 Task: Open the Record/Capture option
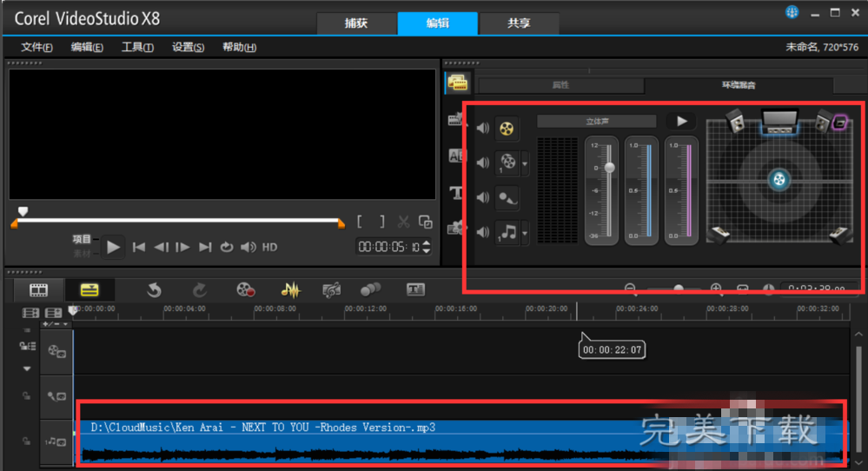(245, 289)
